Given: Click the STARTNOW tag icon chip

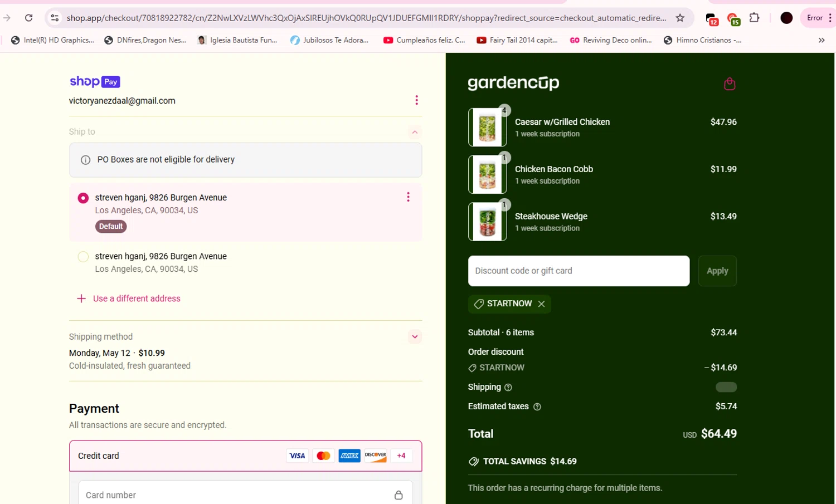Looking at the screenshot, I should [x=479, y=304].
